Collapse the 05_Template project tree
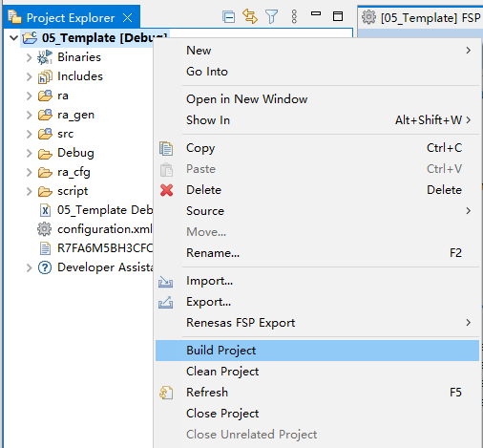 (13, 38)
